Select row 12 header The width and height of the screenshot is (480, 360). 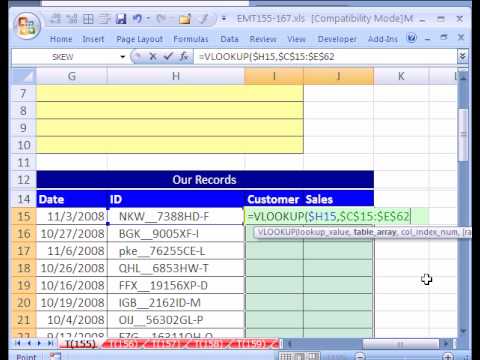(23, 180)
